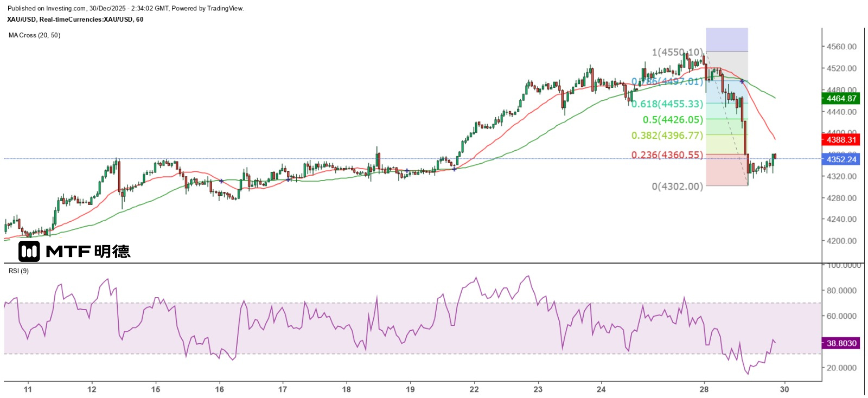Click date 16 on the time axis
This screenshot has height=398, width=868.
(219, 389)
